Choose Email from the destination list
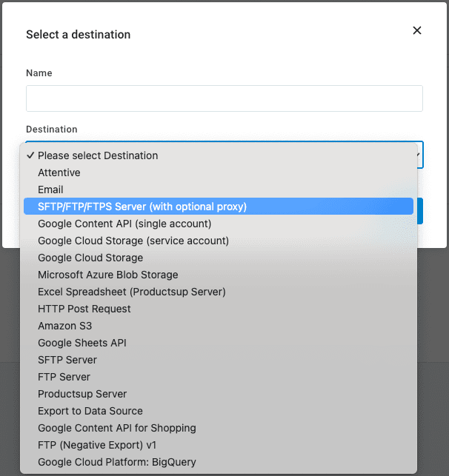 coord(50,190)
